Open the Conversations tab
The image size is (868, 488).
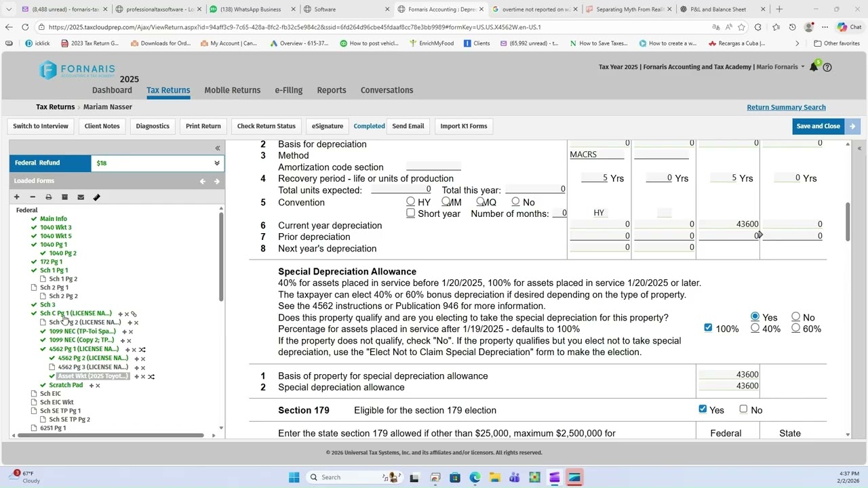[x=387, y=90]
